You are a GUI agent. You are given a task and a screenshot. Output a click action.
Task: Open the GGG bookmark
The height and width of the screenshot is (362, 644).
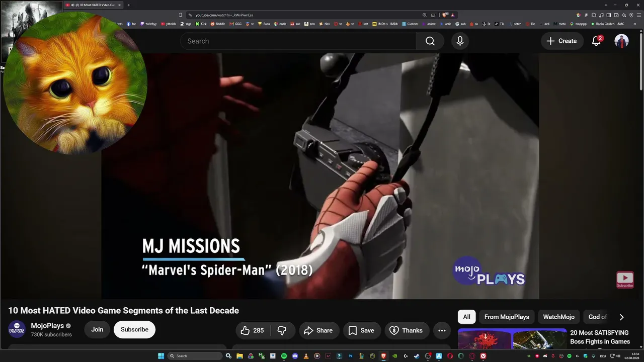click(x=236, y=24)
